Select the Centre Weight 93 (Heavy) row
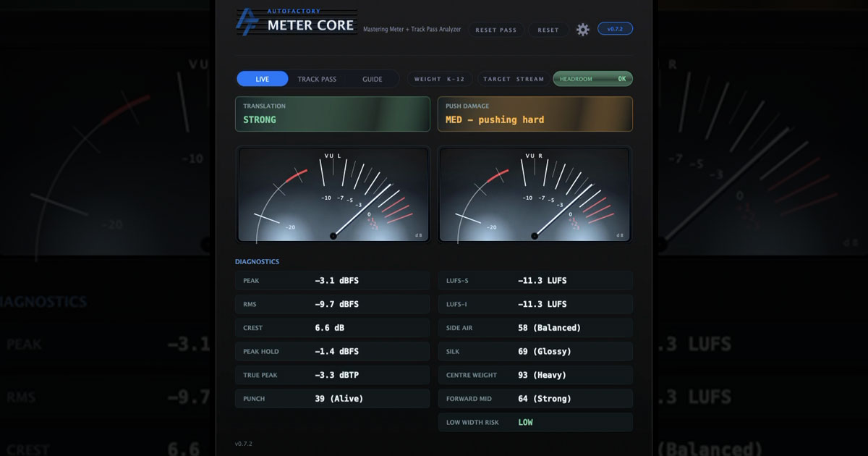 point(535,375)
